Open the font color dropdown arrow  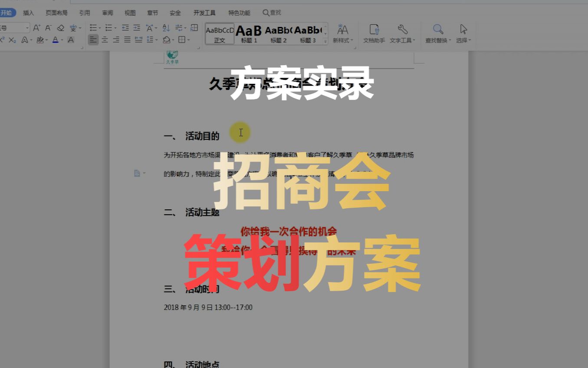click(x=63, y=40)
